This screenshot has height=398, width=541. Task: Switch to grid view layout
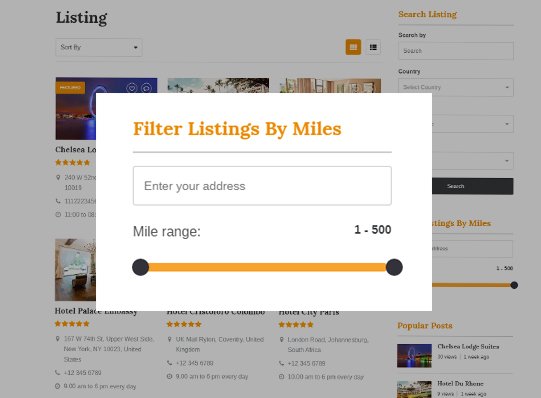353,47
